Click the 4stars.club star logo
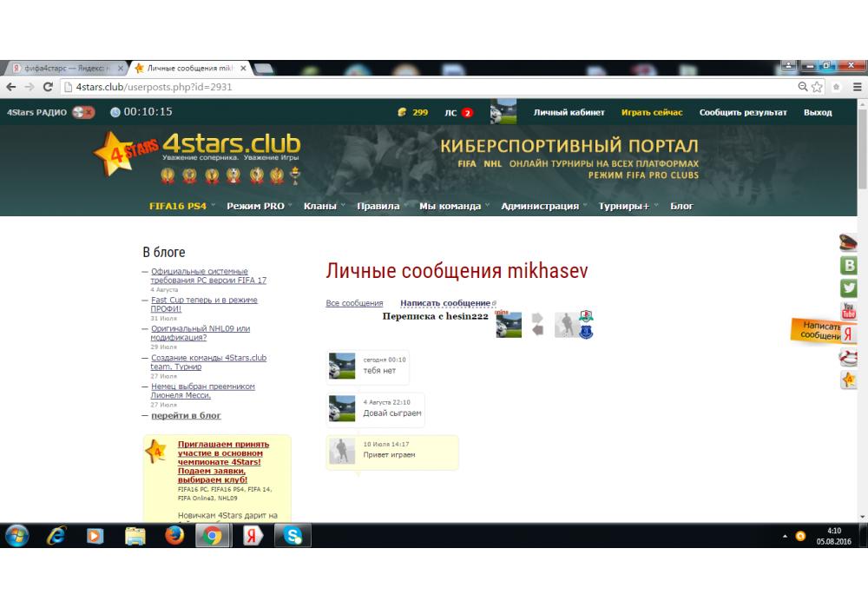This screenshot has width=868, height=608. 122,152
